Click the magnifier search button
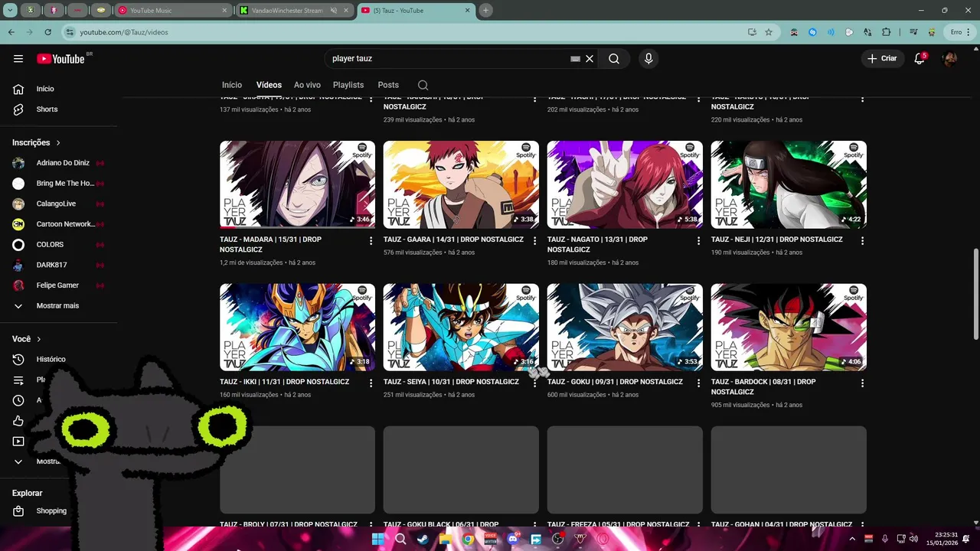Viewport: 980px width, 551px height. [x=614, y=59]
